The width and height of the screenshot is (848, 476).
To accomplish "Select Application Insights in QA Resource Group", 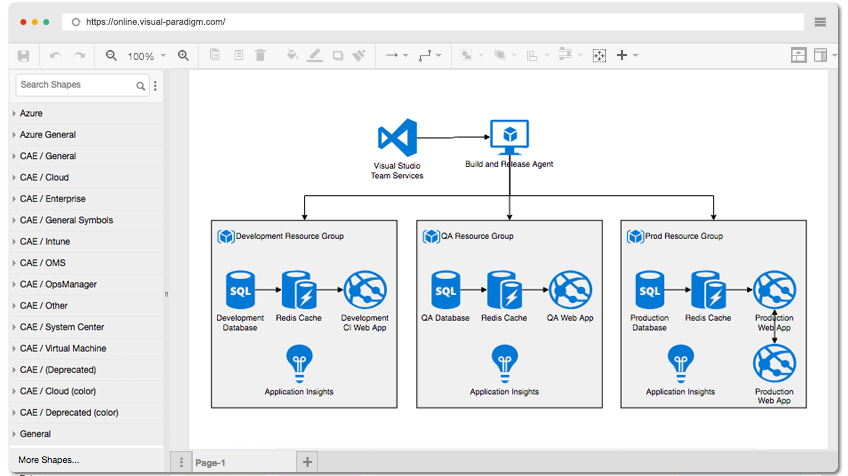I will [505, 364].
